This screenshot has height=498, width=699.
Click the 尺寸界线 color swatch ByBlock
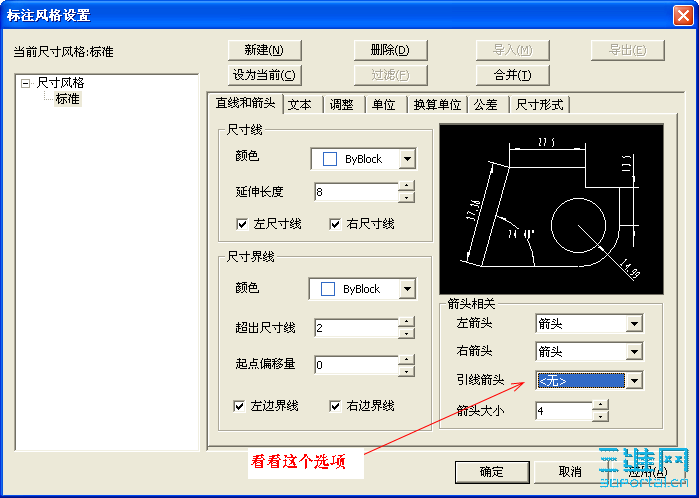328,289
